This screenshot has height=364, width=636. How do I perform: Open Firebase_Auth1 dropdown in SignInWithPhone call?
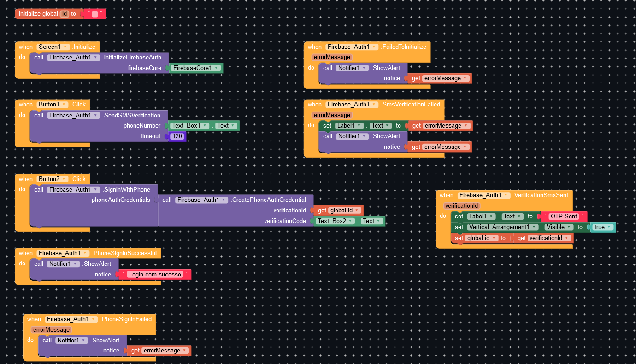(x=74, y=190)
